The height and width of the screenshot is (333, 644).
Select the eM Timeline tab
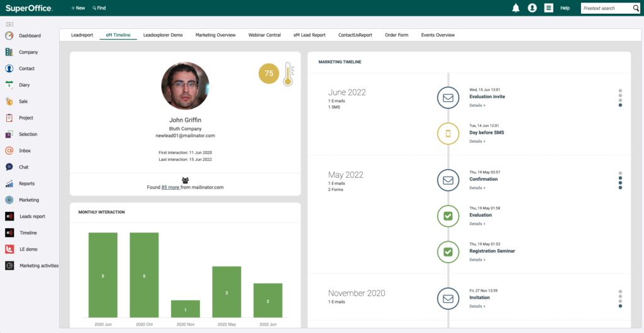click(x=118, y=35)
